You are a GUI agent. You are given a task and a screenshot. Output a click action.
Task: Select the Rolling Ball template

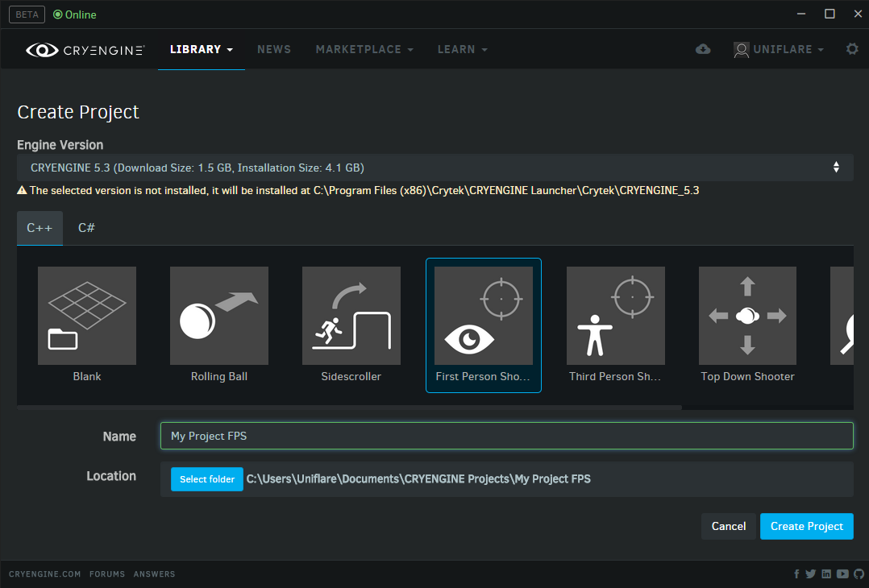(219, 325)
